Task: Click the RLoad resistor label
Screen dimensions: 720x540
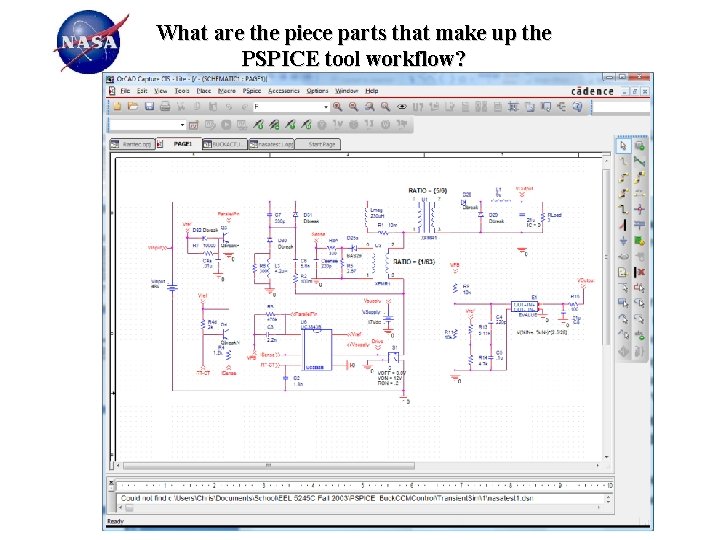Action: [x=554, y=215]
